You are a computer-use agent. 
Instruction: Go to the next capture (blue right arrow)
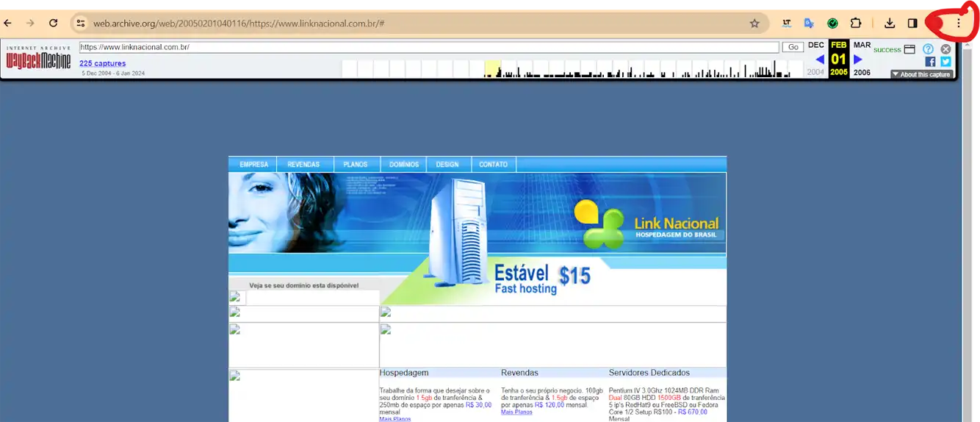click(858, 60)
